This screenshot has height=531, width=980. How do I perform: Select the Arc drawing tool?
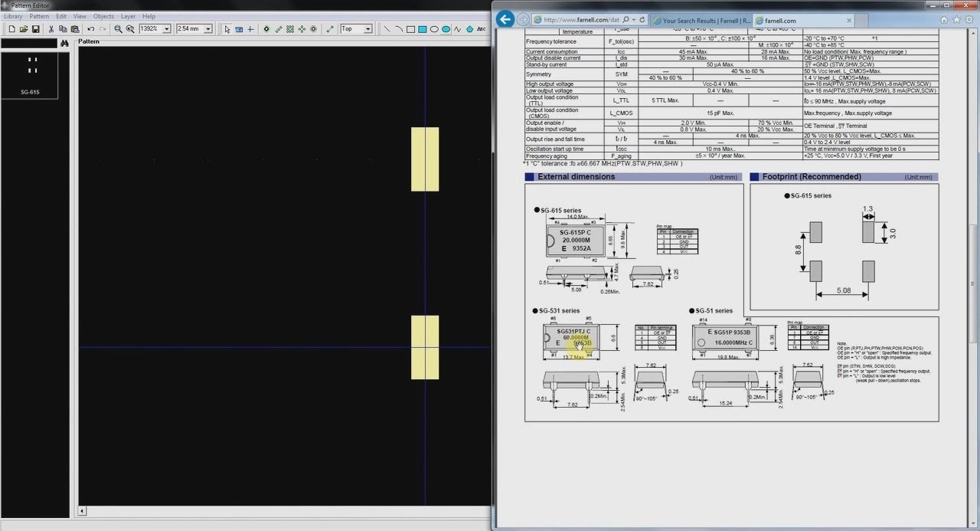[x=399, y=29]
